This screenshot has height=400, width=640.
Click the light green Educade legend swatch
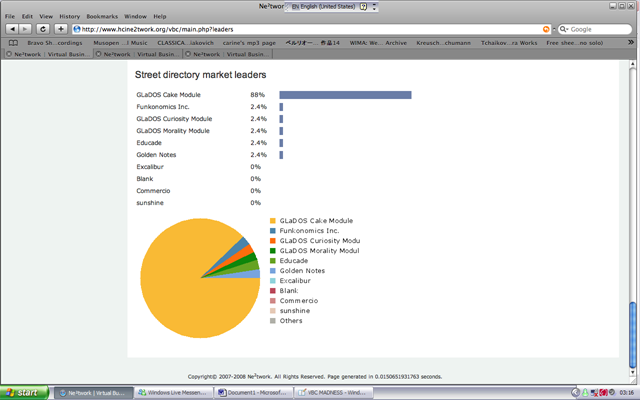pyautogui.click(x=273, y=261)
